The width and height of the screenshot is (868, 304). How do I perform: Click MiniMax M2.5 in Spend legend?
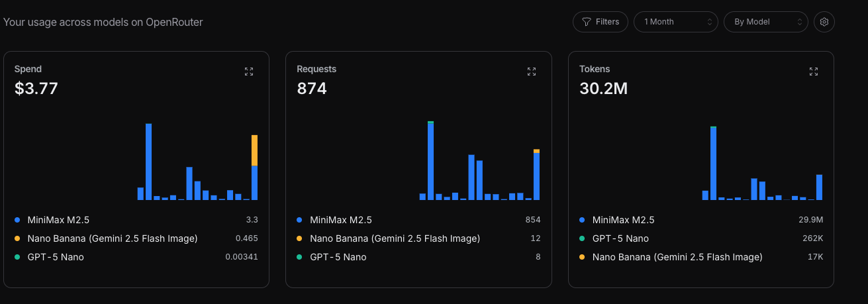tap(59, 220)
